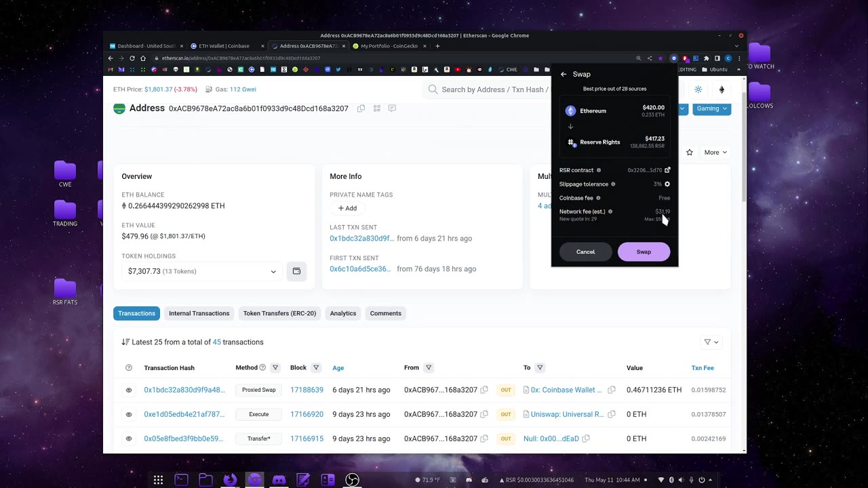Image resolution: width=868 pixels, height=488 pixels.
Task: Copy the address to clipboard
Action: pyautogui.click(x=361, y=108)
